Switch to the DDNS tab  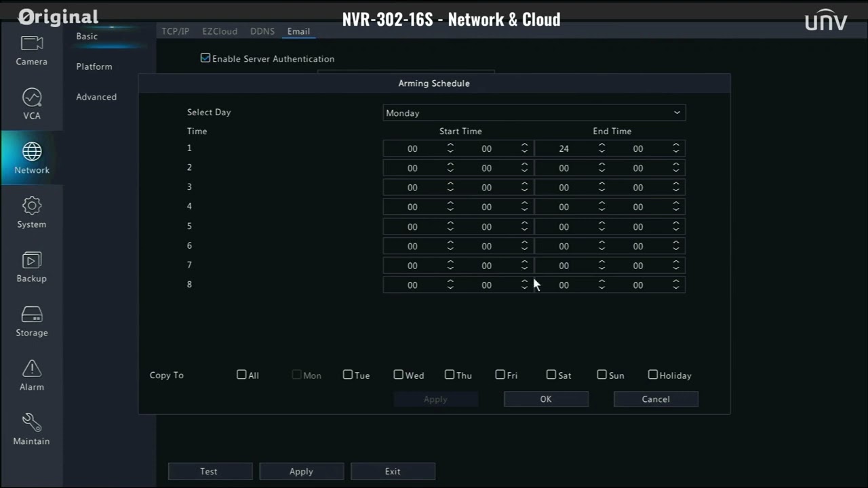[262, 31]
